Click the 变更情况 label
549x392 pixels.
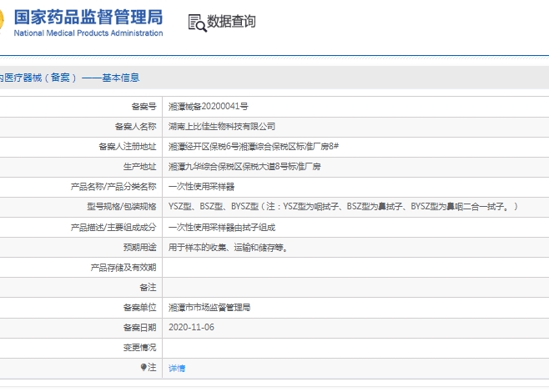(x=139, y=347)
